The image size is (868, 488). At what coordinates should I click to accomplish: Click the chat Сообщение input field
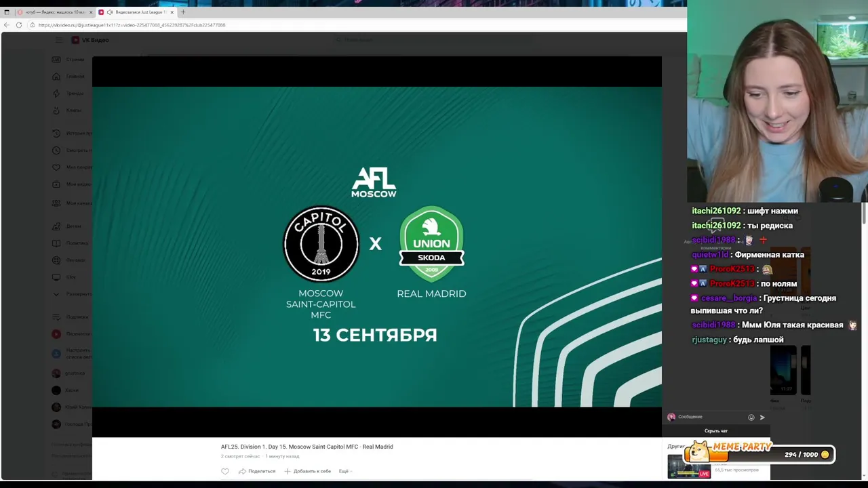711,417
